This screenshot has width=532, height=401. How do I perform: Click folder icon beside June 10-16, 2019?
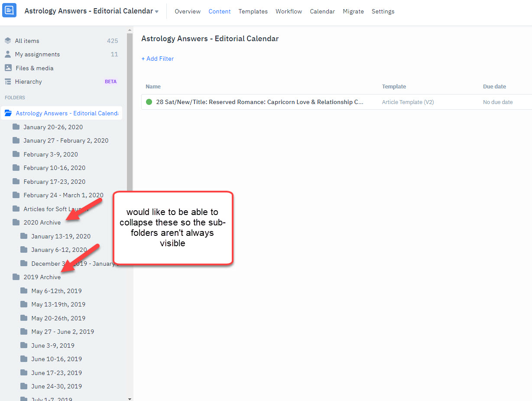click(24, 359)
